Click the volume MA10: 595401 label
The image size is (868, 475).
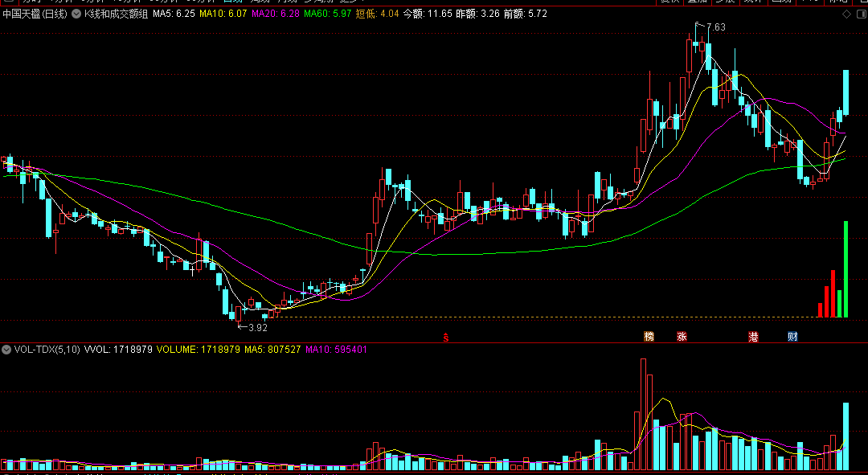tap(336, 350)
